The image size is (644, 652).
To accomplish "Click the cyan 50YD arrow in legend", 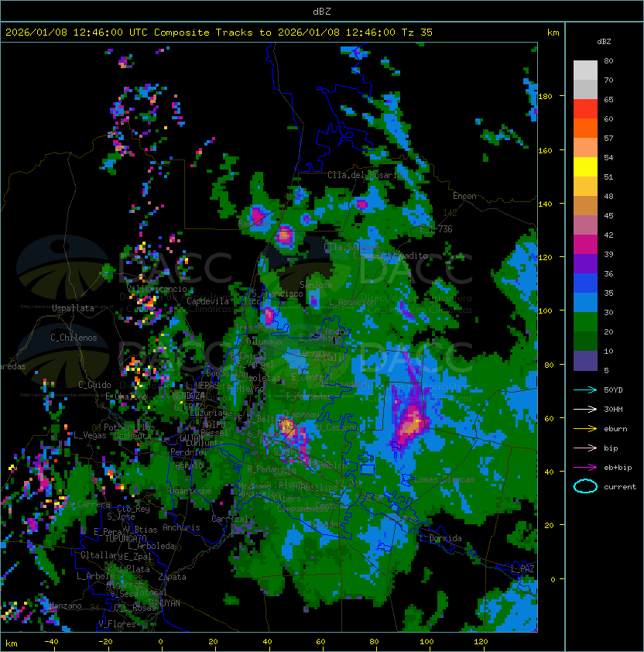I will click(585, 389).
